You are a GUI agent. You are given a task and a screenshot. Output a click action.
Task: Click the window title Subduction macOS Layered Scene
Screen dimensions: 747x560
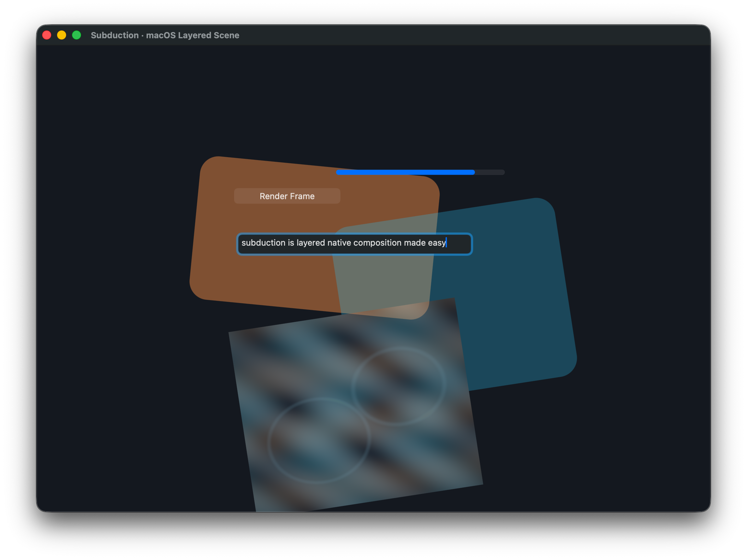(x=165, y=35)
